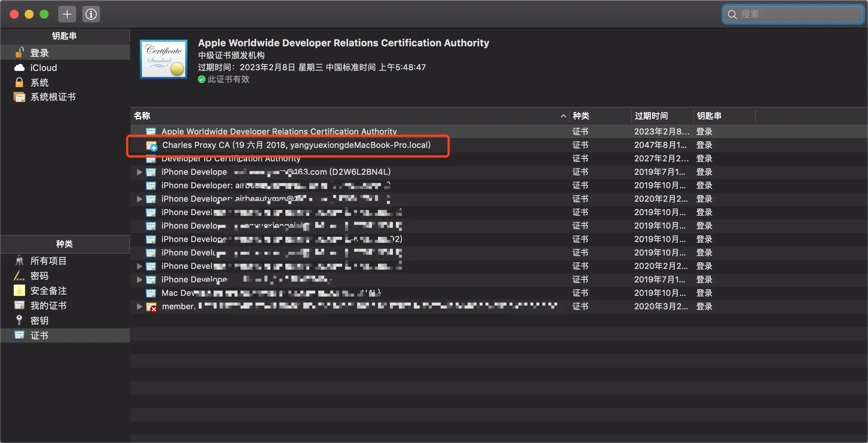Click the locked padlock icon for 系统

coord(19,82)
